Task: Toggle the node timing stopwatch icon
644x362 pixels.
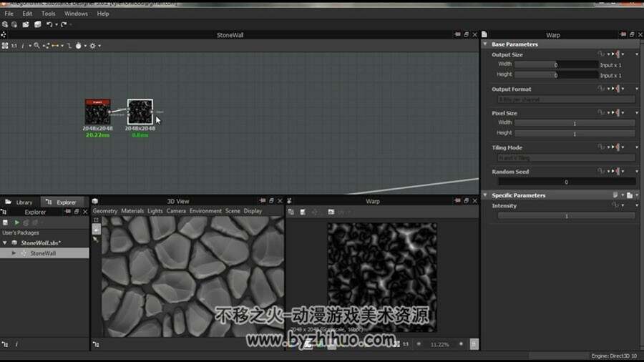Action: point(78,46)
